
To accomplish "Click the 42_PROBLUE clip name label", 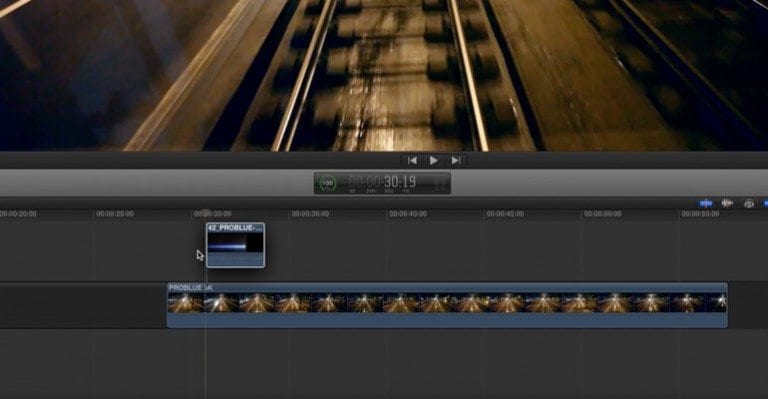I will (235, 228).
